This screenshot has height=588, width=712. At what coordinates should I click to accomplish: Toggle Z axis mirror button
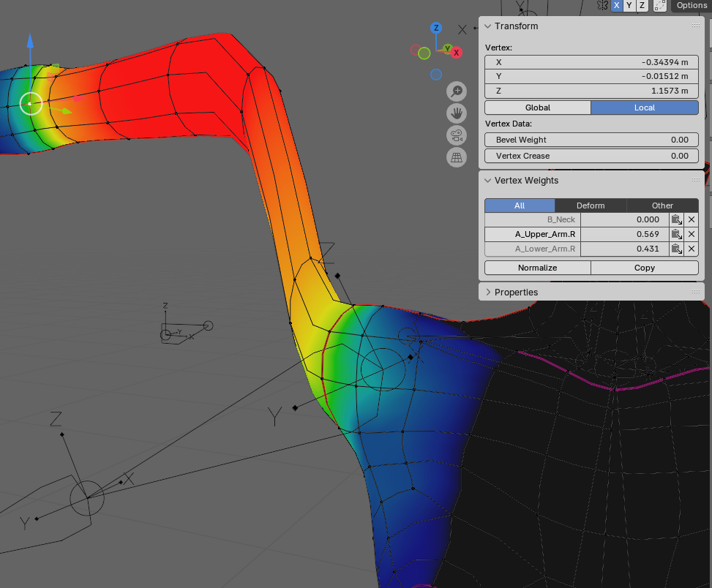642,5
